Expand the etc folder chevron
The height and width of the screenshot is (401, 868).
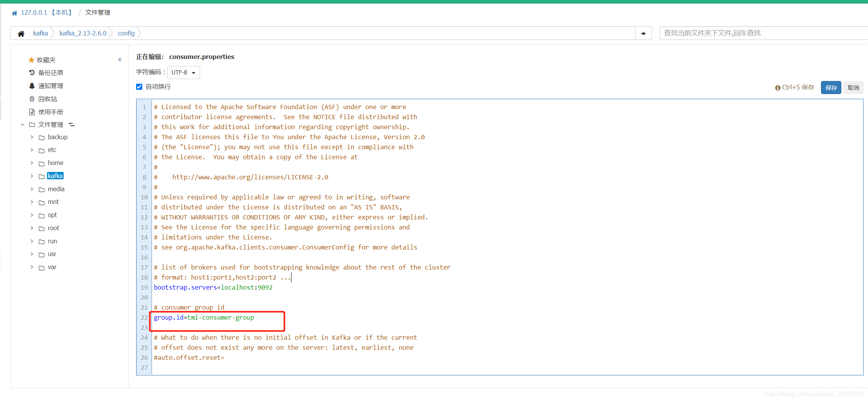tap(32, 150)
